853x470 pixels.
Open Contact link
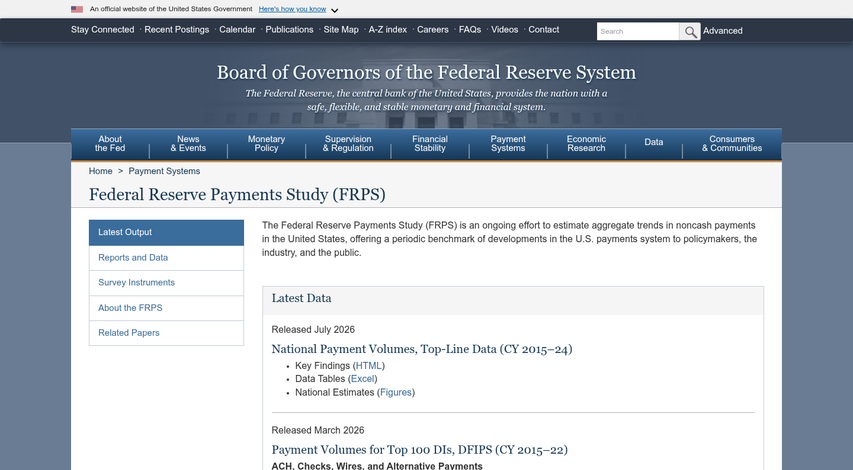(x=543, y=30)
